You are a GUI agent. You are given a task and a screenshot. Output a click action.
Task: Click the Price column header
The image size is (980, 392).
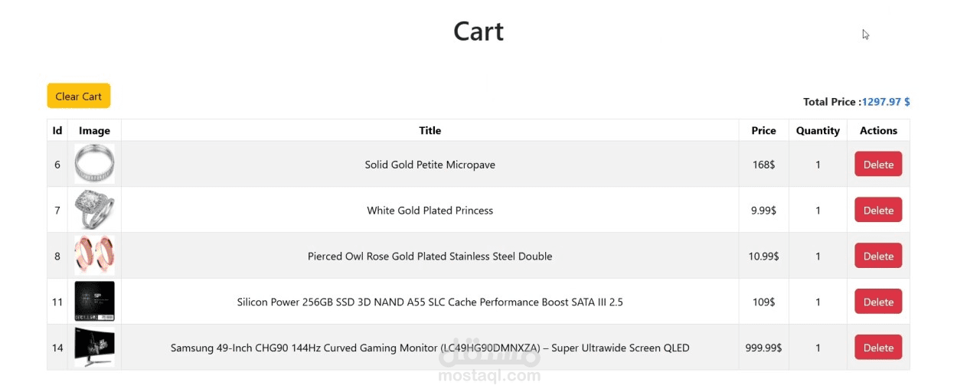click(x=763, y=131)
